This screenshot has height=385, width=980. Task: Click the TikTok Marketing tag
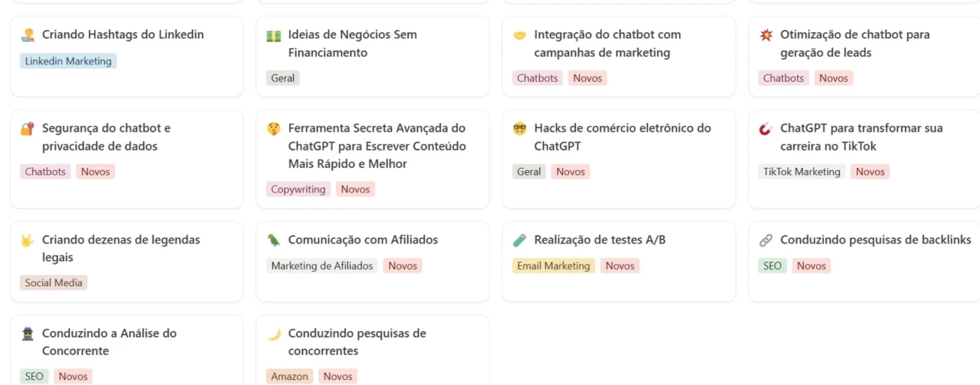[x=801, y=172]
